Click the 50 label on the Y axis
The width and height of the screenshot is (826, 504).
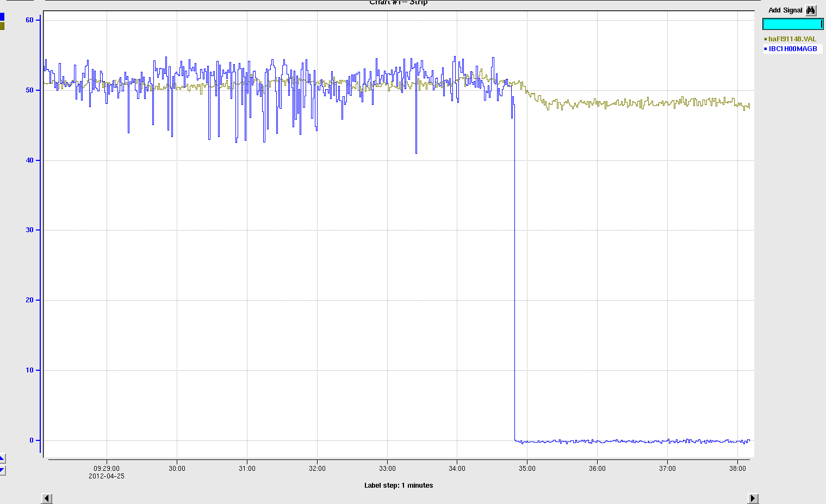(29, 90)
